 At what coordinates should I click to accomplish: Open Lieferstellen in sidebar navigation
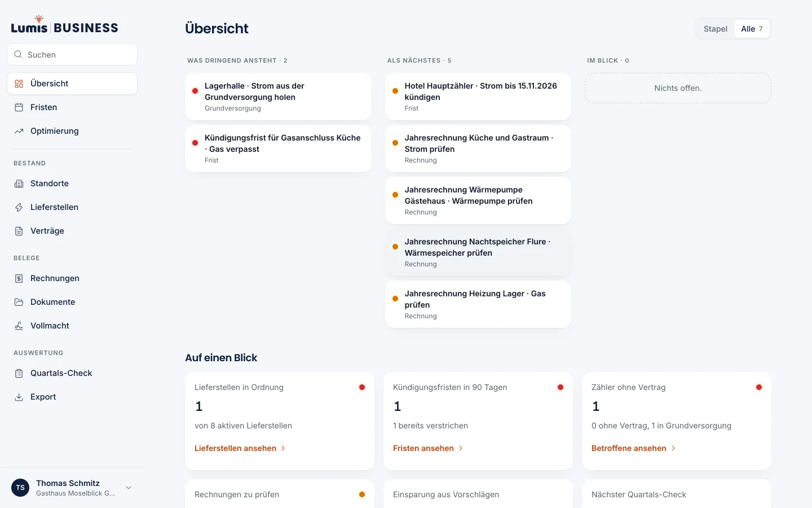pos(72,207)
